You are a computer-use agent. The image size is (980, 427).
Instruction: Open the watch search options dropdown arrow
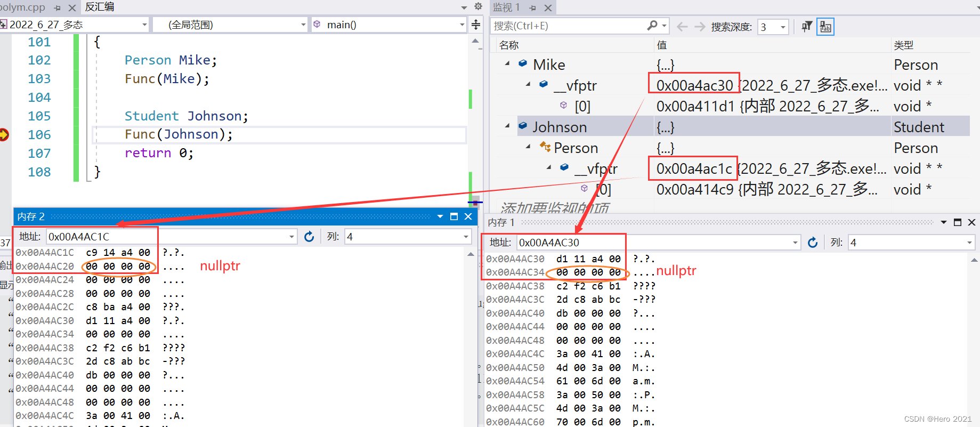tap(665, 26)
